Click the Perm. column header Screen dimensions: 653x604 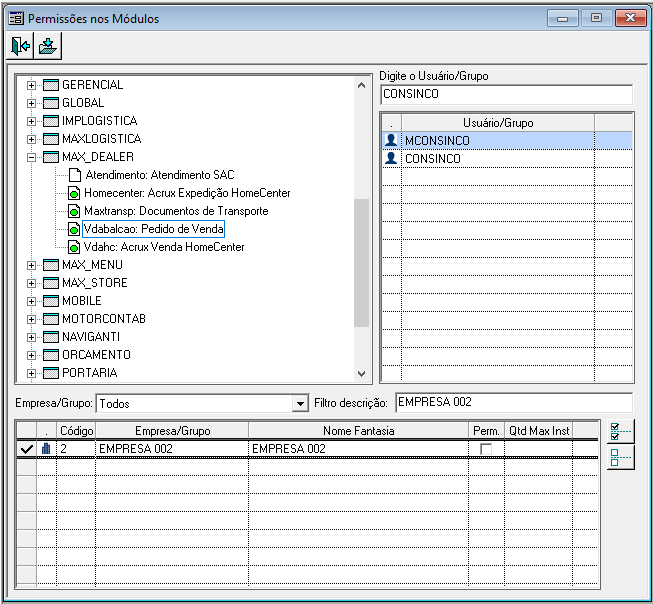486,430
